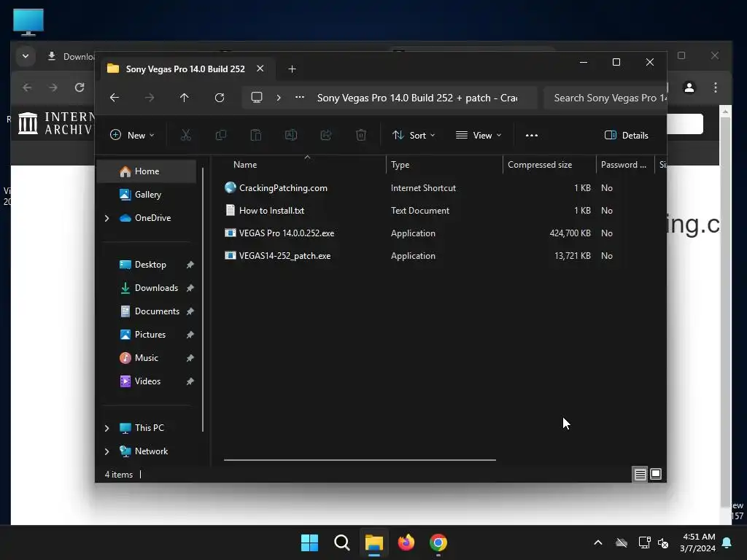Sort by Compressed size column header
This screenshot has height=560, width=747.
(x=549, y=165)
